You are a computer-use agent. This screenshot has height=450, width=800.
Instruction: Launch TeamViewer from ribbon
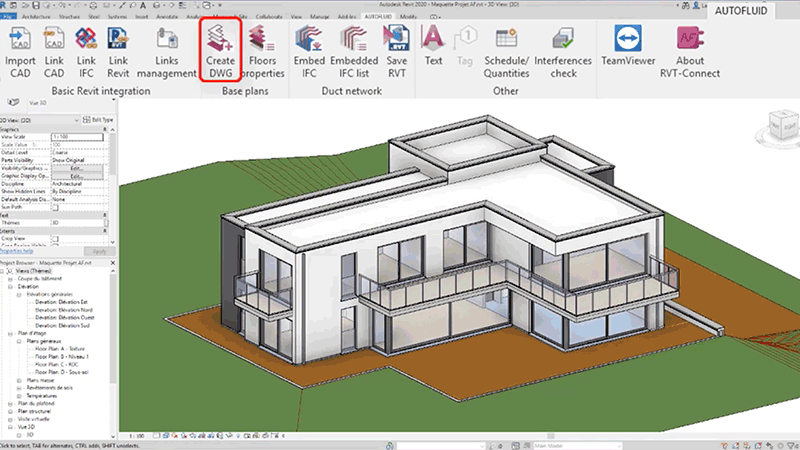(x=628, y=46)
